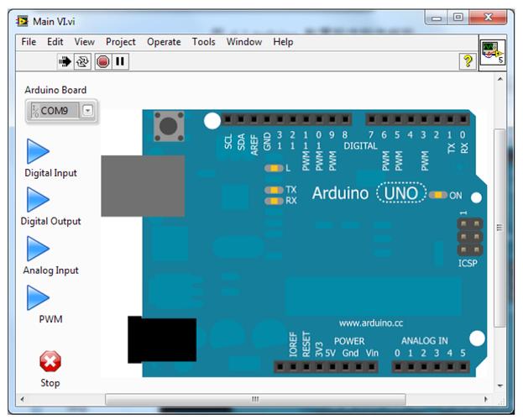Click the scroll left arrow
Viewport: 523px width, 420px height.
[x=23, y=399]
